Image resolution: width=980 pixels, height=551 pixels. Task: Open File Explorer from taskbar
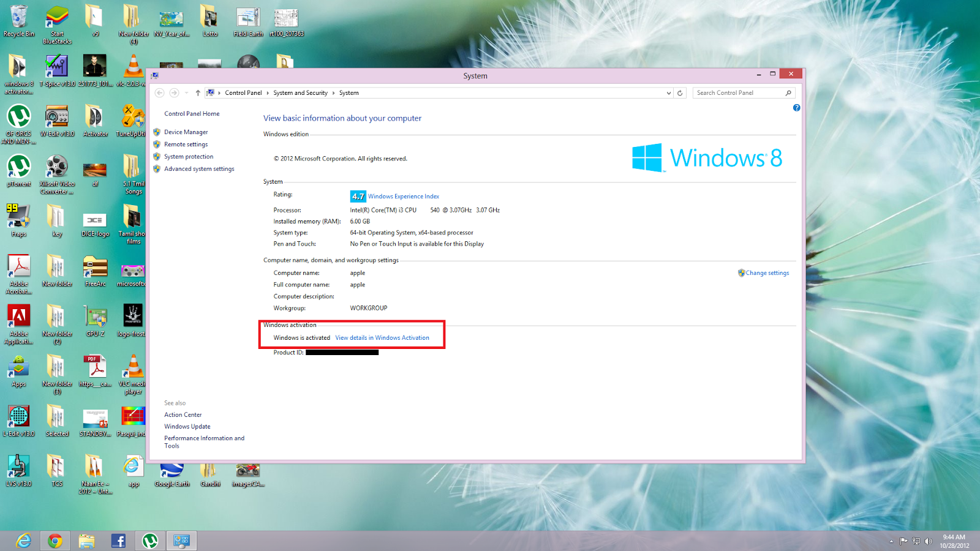87,541
